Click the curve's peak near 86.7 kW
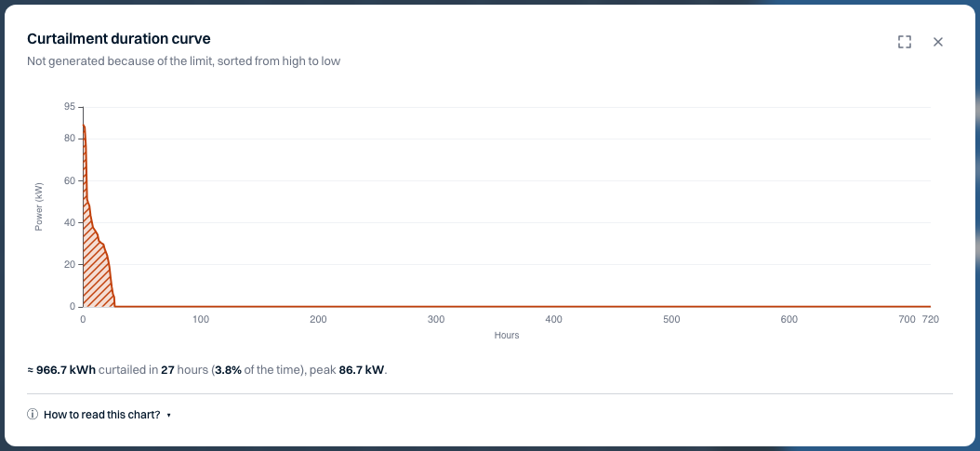The width and height of the screenshot is (980, 451). point(84,126)
